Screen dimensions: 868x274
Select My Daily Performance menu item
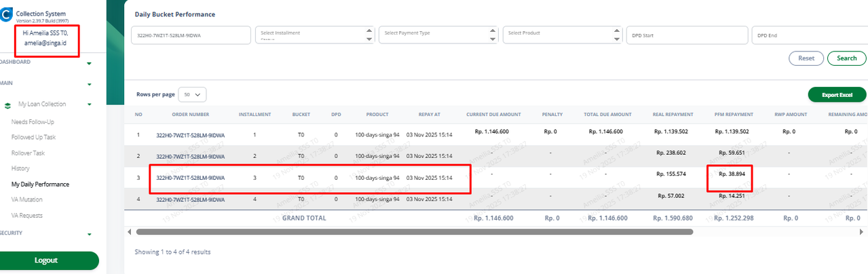40,184
